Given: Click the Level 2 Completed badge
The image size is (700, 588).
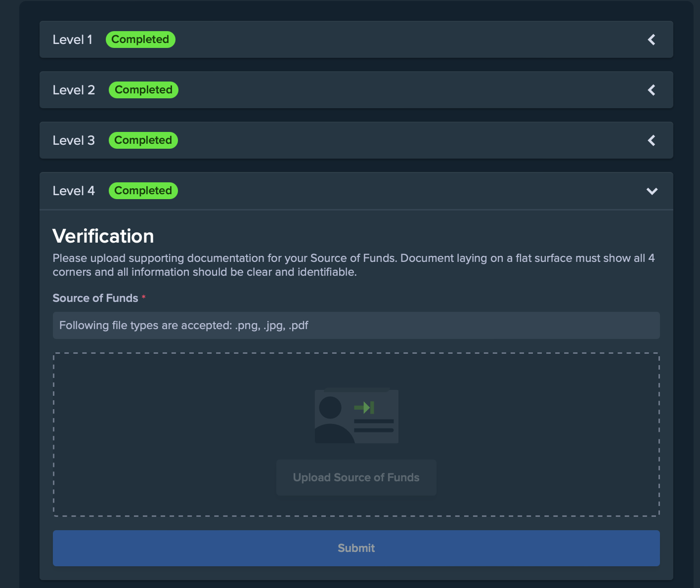Looking at the screenshot, I should [143, 89].
